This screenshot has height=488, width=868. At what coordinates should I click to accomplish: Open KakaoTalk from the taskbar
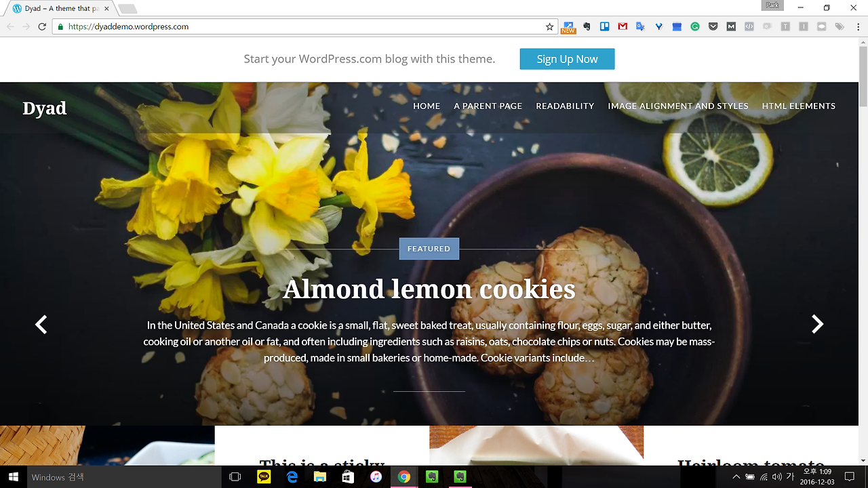(x=264, y=477)
